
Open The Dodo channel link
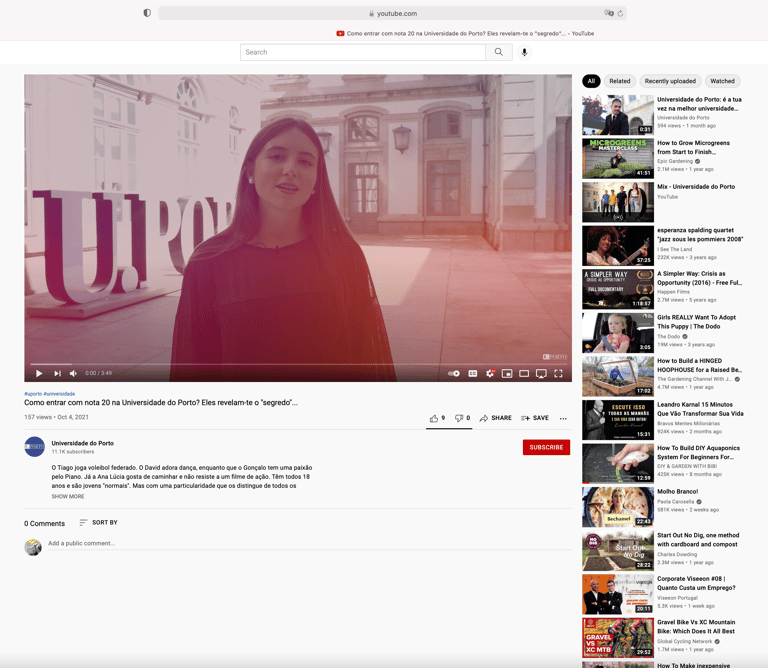pos(669,336)
